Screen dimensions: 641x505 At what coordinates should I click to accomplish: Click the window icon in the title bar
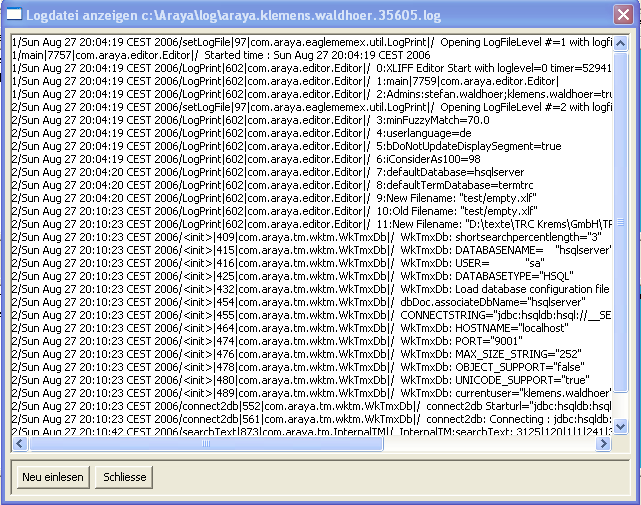coord(15,13)
